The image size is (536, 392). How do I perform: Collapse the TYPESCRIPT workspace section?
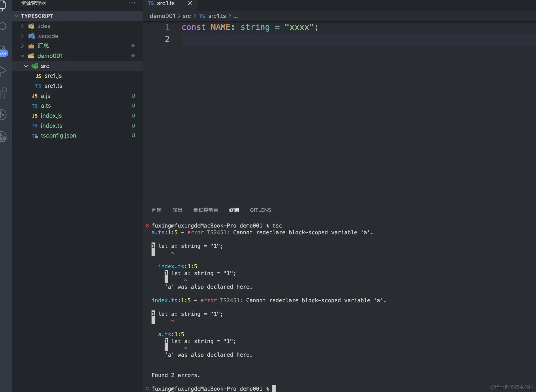point(17,16)
